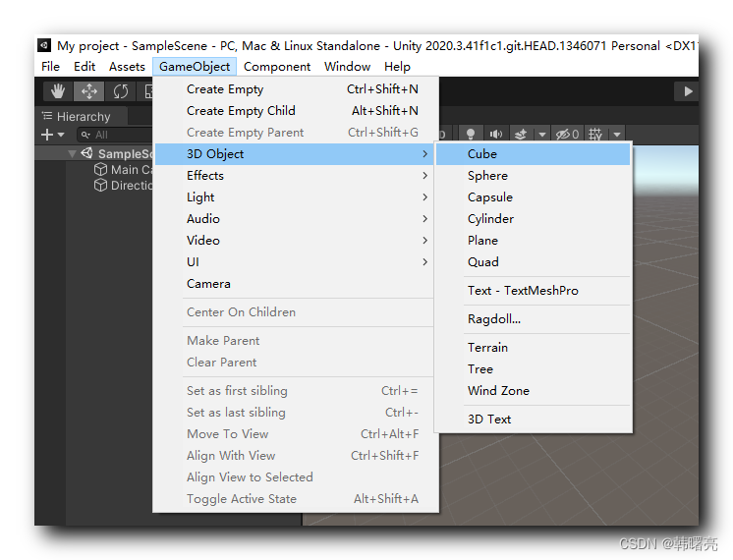Select the SampleScene scene icon
The image size is (733, 560).
click(x=86, y=153)
